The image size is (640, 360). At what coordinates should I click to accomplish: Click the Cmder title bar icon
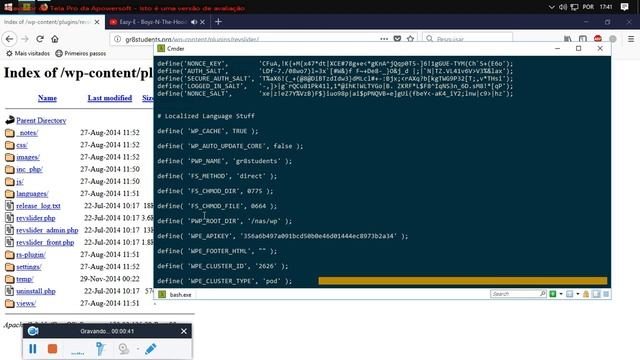161,49
